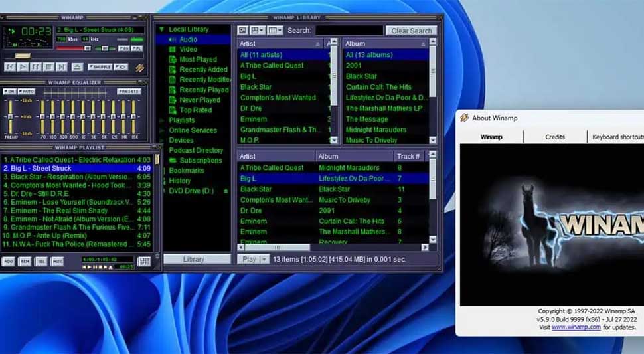
Task: Open the Video library view
Action: (188, 49)
